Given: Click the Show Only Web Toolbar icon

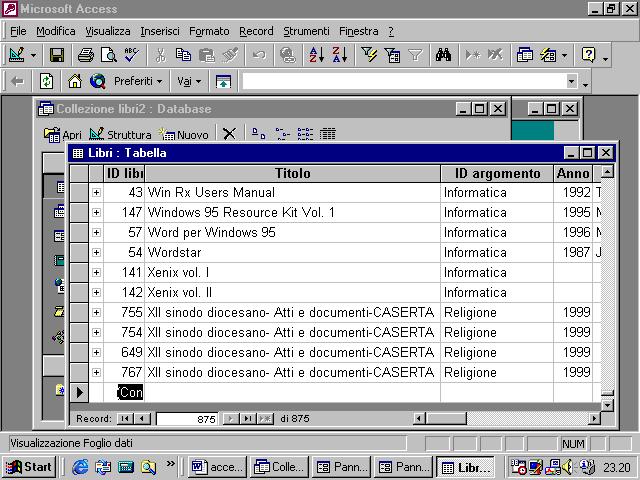Looking at the screenshot, I should pos(223,82).
